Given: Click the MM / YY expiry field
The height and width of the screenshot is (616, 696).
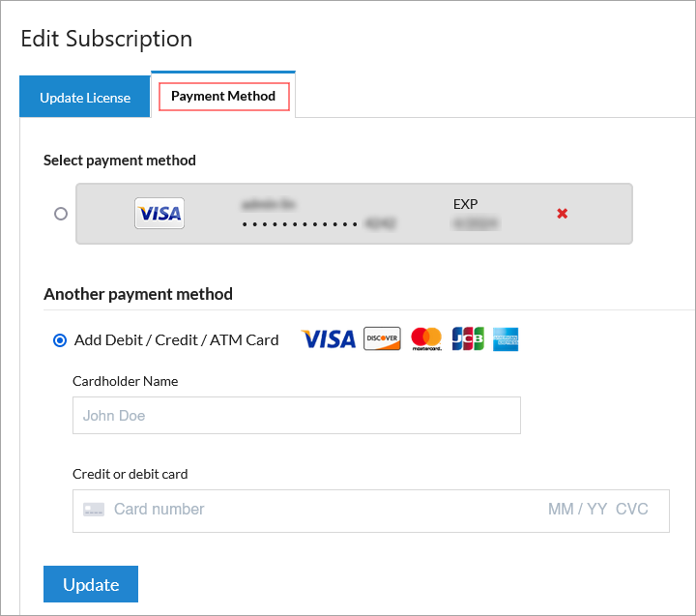Looking at the screenshot, I should 578,510.
